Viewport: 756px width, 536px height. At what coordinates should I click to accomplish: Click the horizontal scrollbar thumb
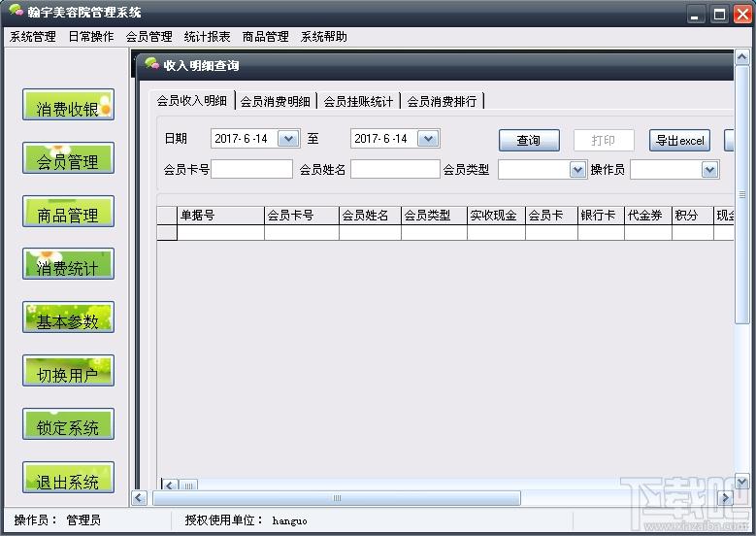[337, 498]
